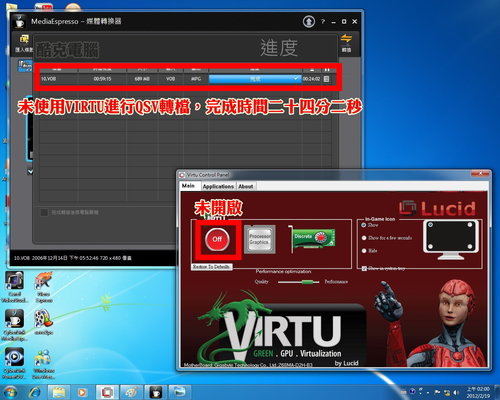Click the pause icon in progress header
This screenshot has height=400, width=500.
327,70
